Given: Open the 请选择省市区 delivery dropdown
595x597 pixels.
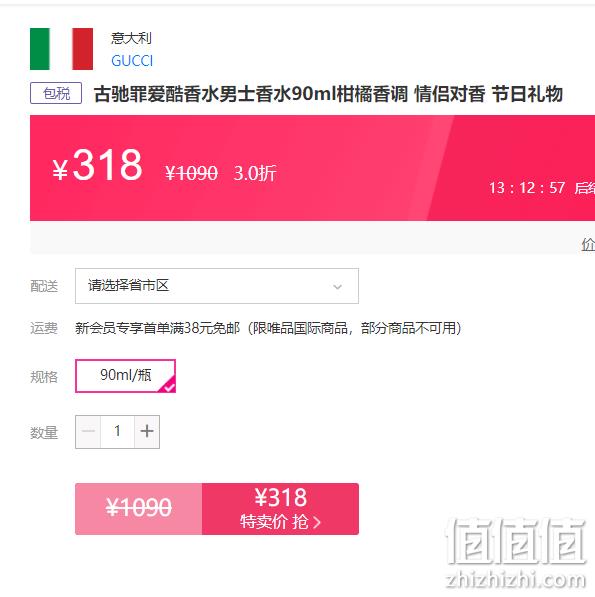Looking at the screenshot, I should [217, 286].
